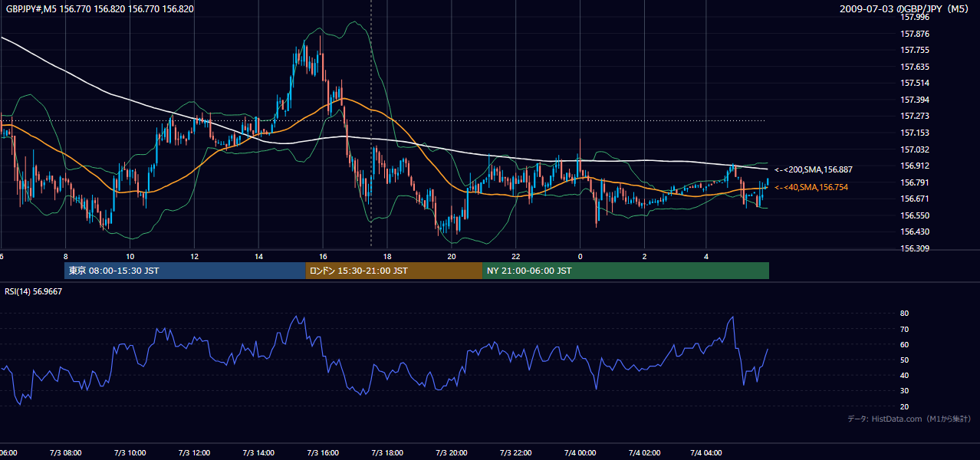980x460 pixels.
Task: Click price axis value 156.309
Action: tap(914, 248)
